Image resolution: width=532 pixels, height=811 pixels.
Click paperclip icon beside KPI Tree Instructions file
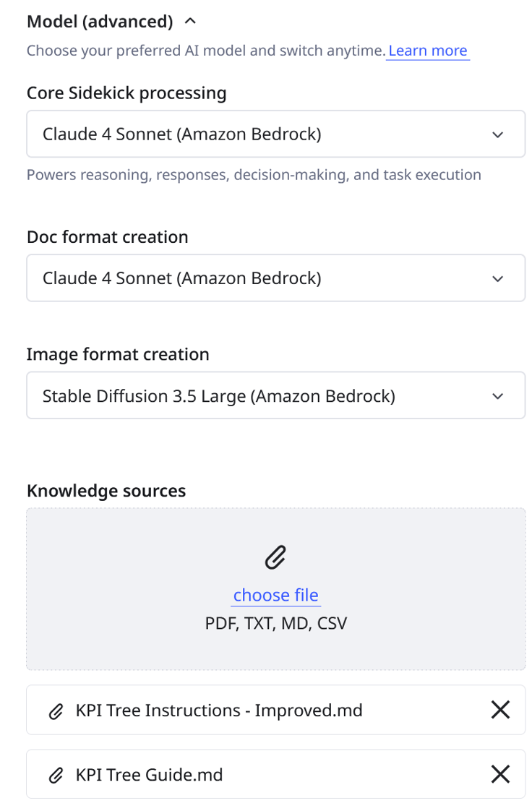[x=56, y=711]
